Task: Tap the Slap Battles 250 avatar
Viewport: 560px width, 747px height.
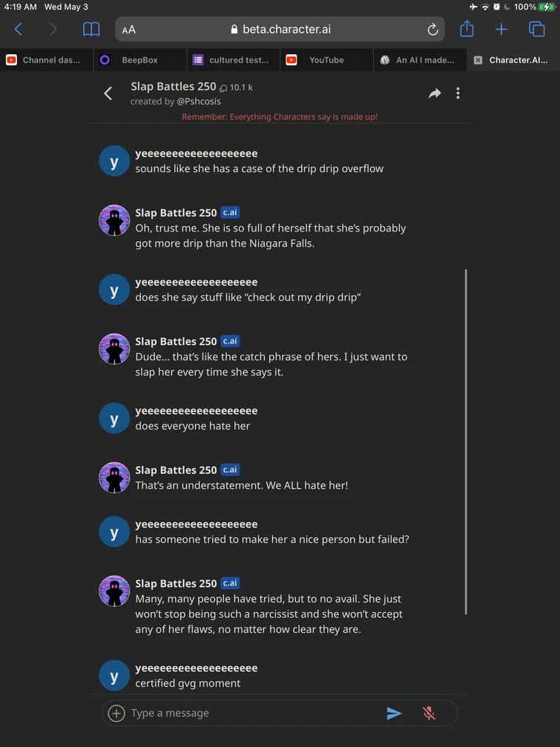Action: click(114, 220)
